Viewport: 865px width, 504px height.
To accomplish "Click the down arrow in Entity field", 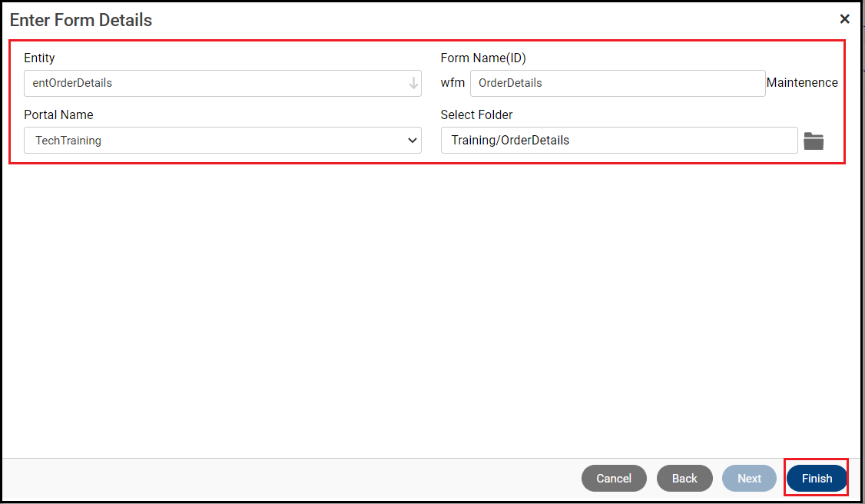I will coord(413,83).
